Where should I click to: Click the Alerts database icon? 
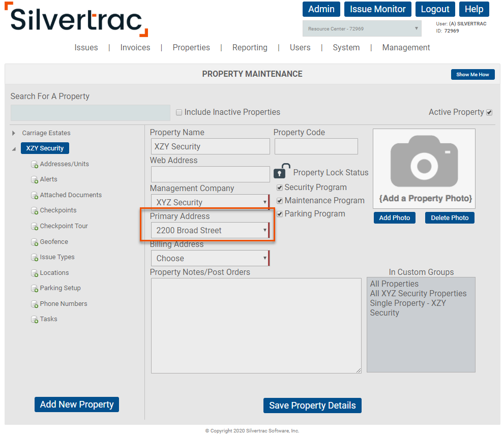click(35, 180)
